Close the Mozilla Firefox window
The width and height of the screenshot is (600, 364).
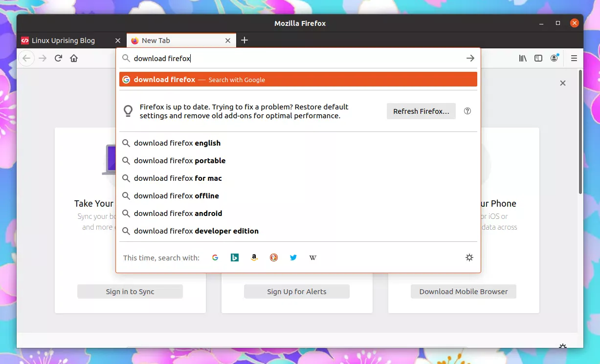pyautogui.click(x=575, y=23)
